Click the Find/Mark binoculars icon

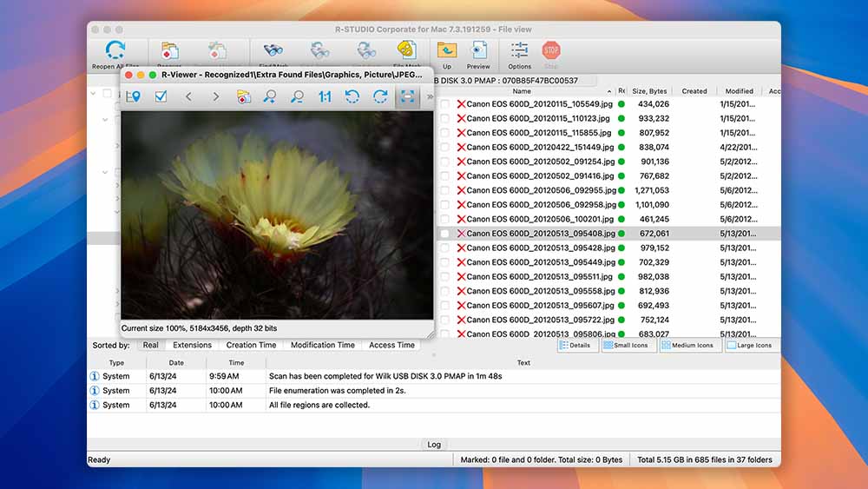pos(273,51)
